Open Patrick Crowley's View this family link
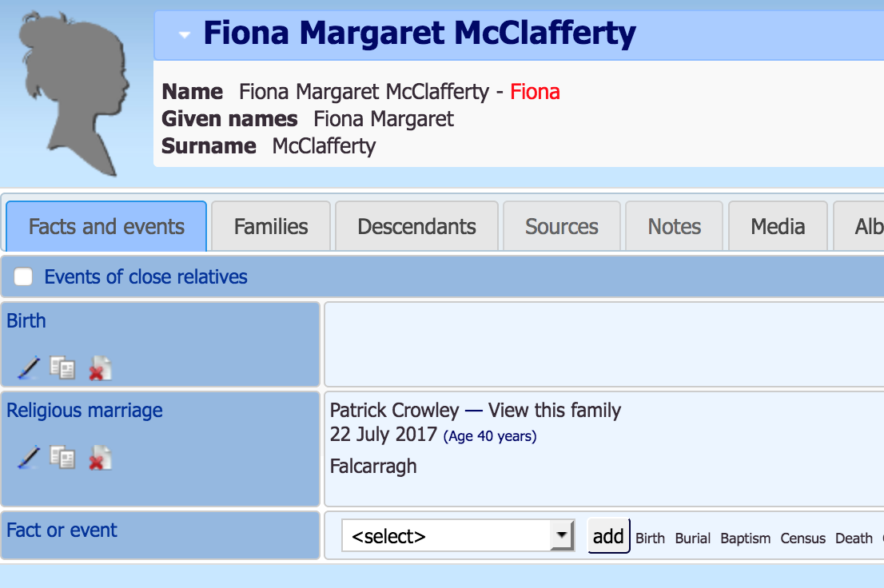Image resolution: width=884 pixels, height=588 pixels. coord(554,410)
